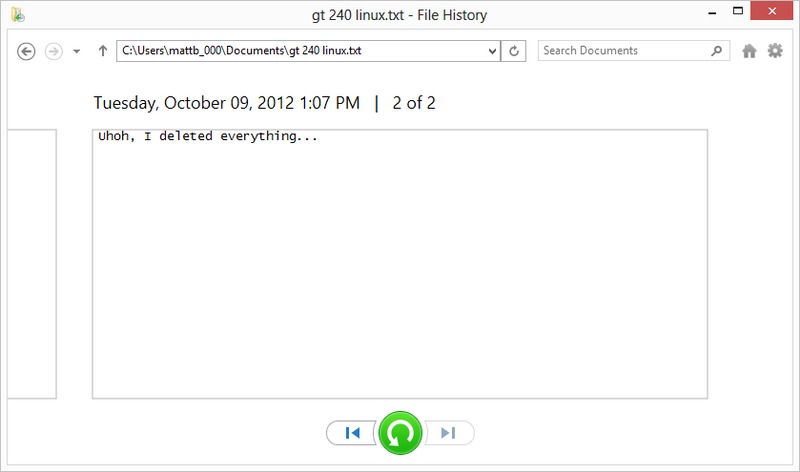Open the recent locations dropdown arrow

click(x=77, y=51)
